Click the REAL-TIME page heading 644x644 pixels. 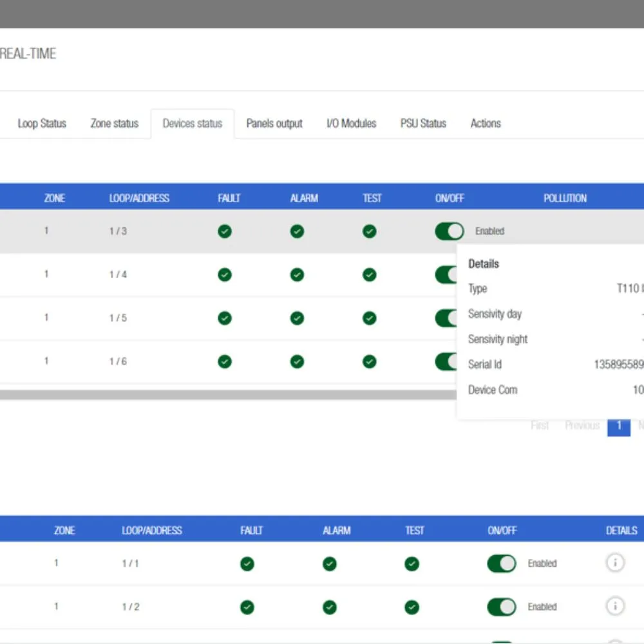coord(28,54)
